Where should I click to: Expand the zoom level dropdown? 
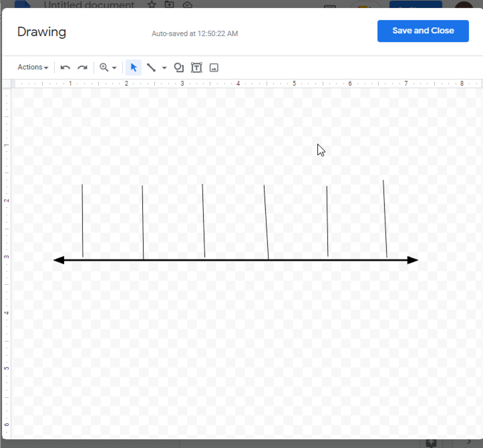114,67
